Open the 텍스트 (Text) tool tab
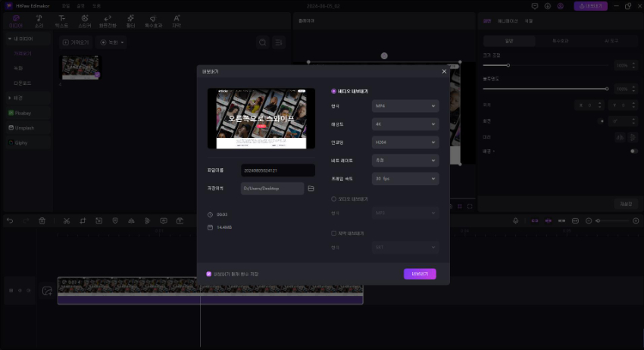Image resolution: width=644 pixels, height=350 pixels. (61, 20)
